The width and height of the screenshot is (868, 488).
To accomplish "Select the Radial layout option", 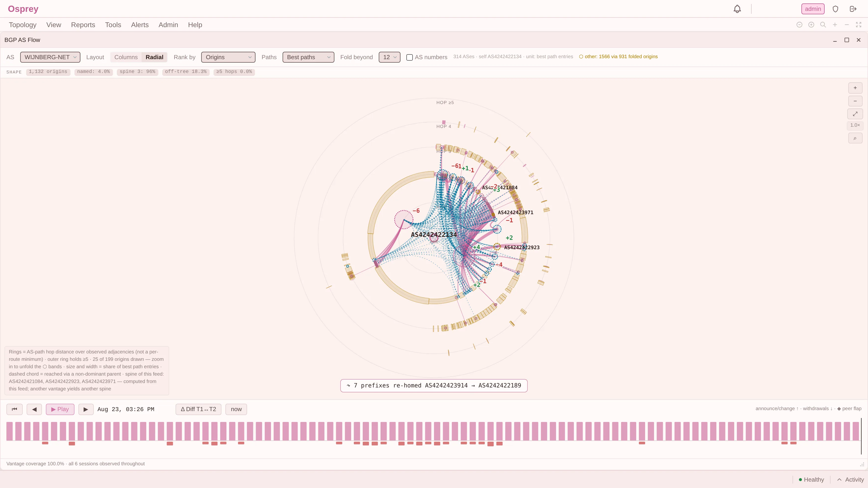I will click(x=154, y=57).
